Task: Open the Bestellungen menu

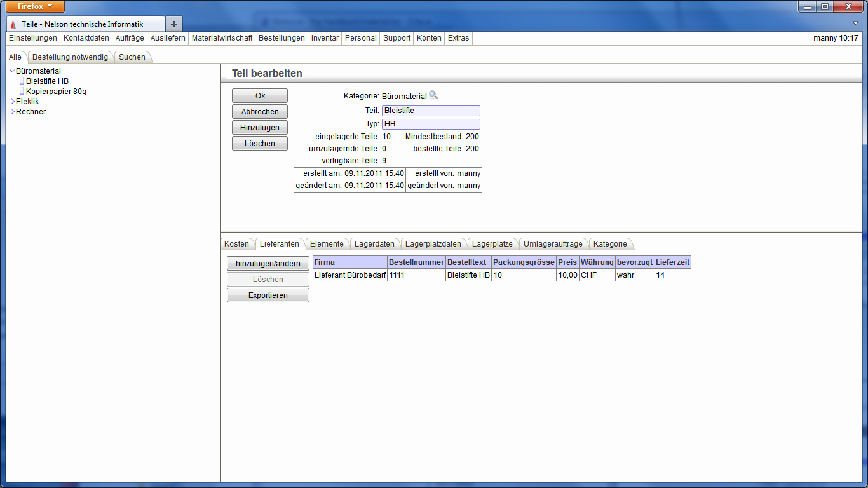Action: pyautogui.click(x=281, y=38)
